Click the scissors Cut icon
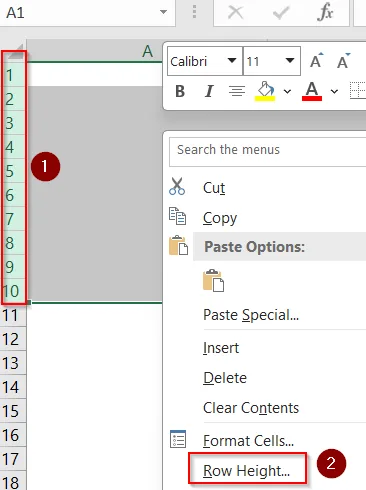This screenshot has height=490, width=366. (x=177, y=186)
